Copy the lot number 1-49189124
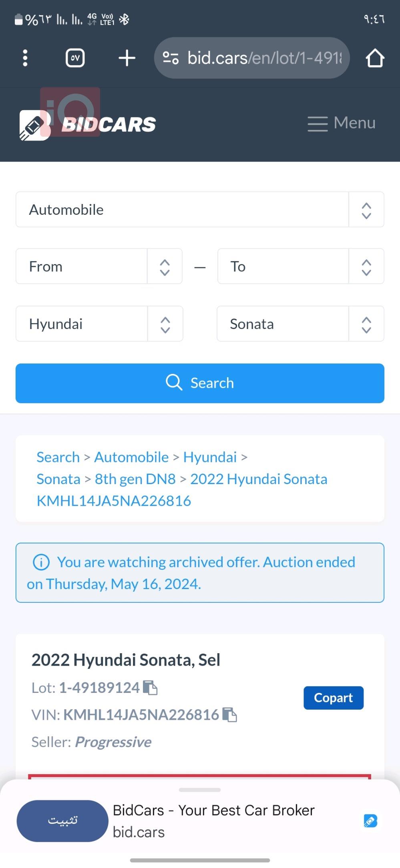This screenshot has width=400, height=868. click(x=151, y=688)
